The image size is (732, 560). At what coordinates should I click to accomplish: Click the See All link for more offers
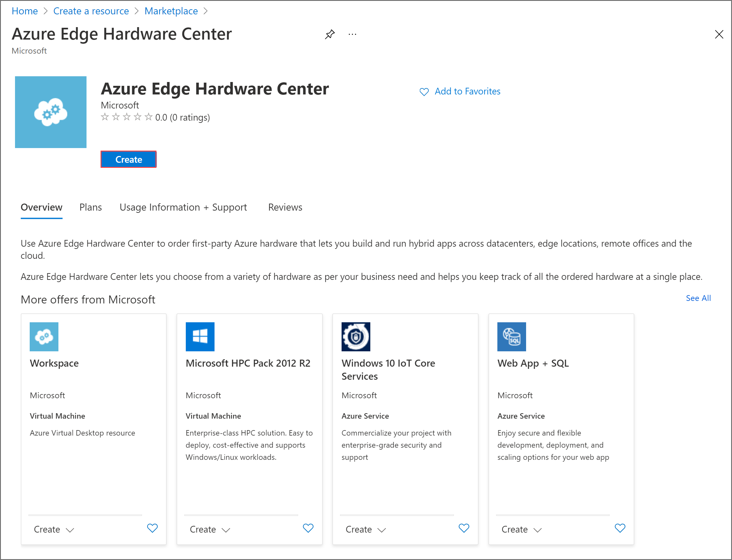click(x=698, y=298)
